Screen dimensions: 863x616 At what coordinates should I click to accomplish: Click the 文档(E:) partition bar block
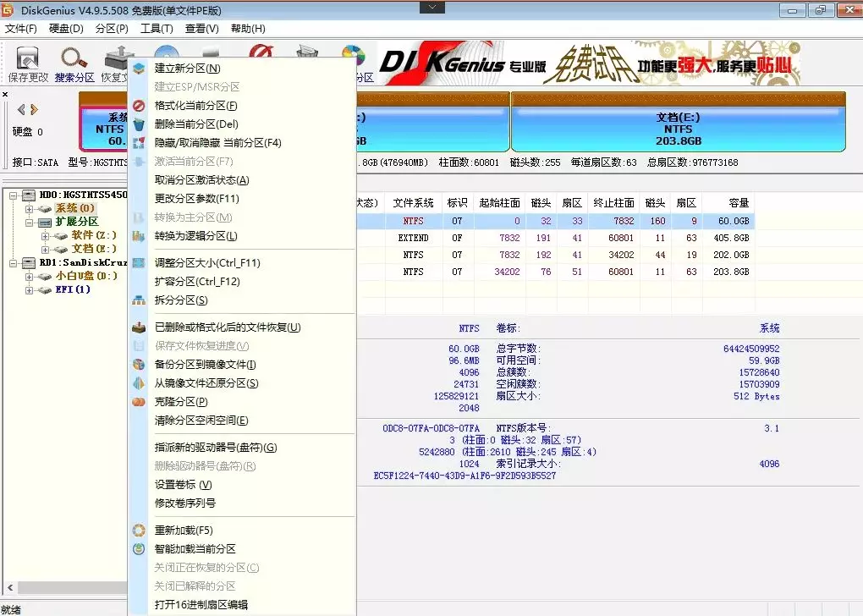tap(678, 129)
